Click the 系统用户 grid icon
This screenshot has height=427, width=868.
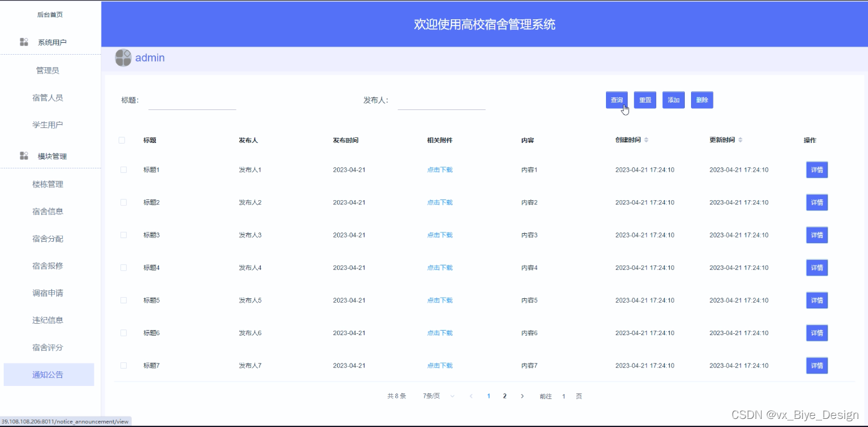pyautogui.click(x=24, y=42)
